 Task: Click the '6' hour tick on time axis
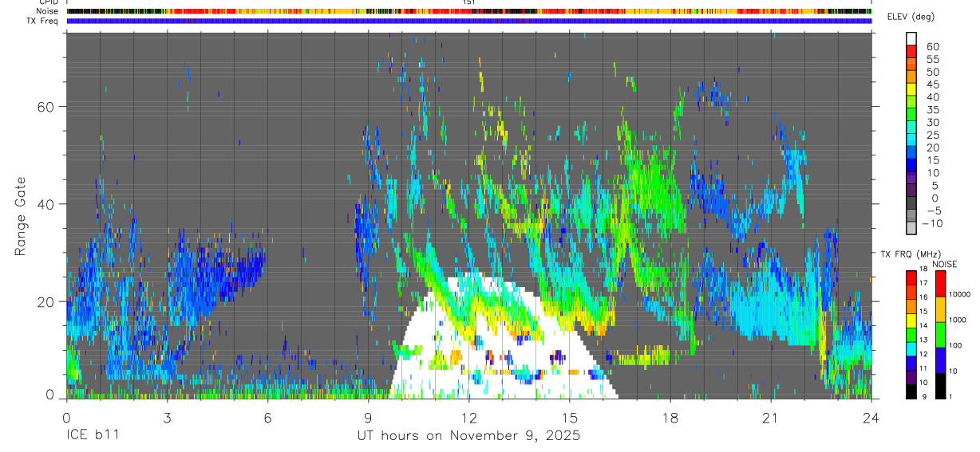pos(268,419)
